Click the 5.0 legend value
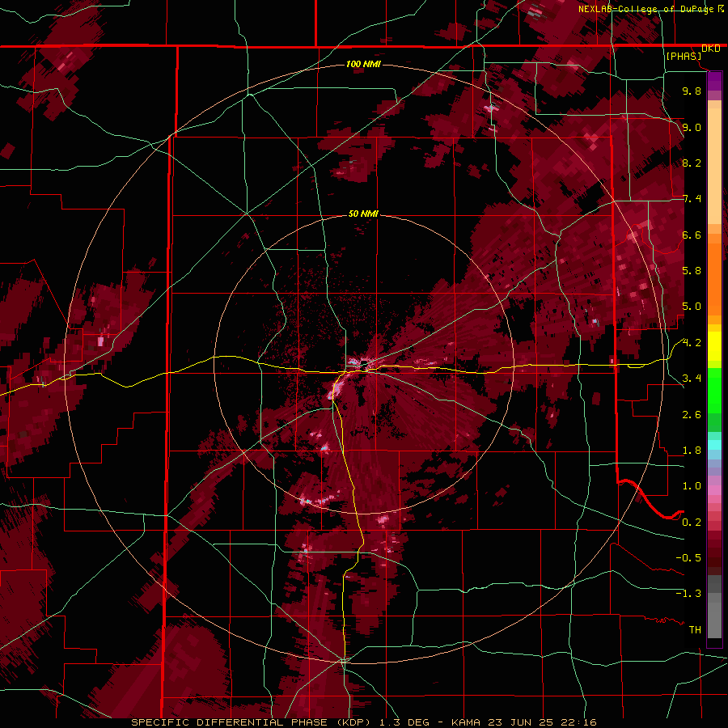 pyautogui.click(x=692, y=307)
